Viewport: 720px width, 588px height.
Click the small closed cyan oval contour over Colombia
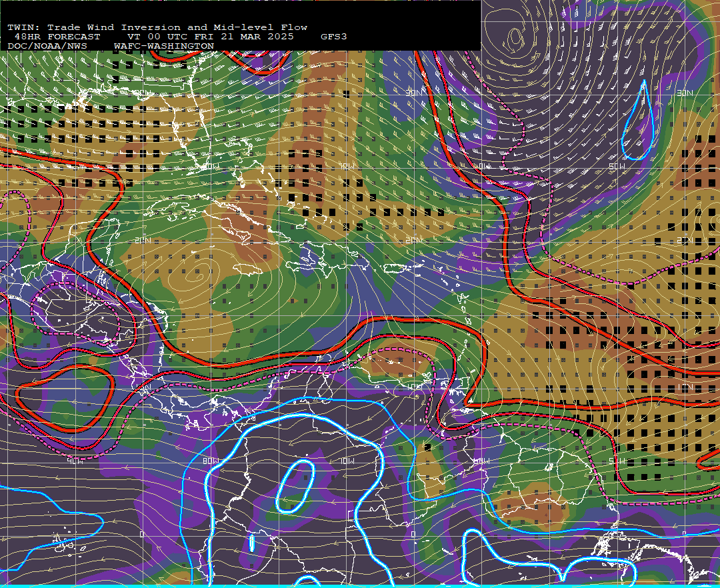(295, 486)
